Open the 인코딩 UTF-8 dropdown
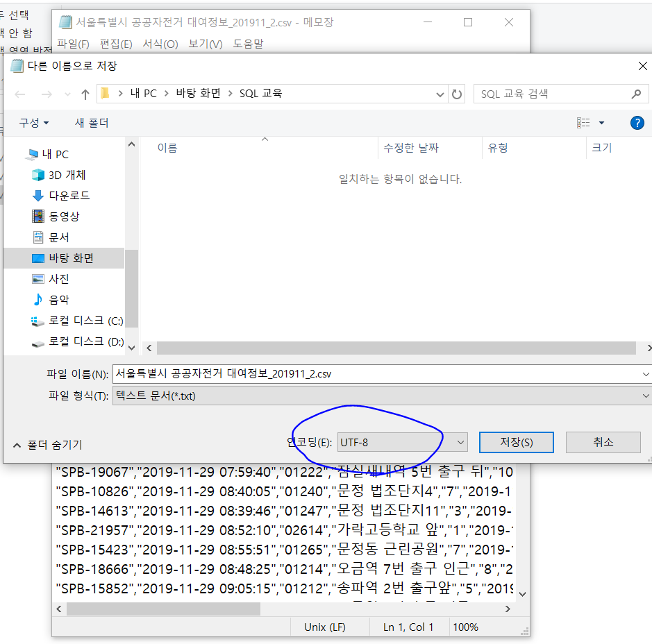Image resolution: width=652 pixels, height=644 pixels. 402,443
